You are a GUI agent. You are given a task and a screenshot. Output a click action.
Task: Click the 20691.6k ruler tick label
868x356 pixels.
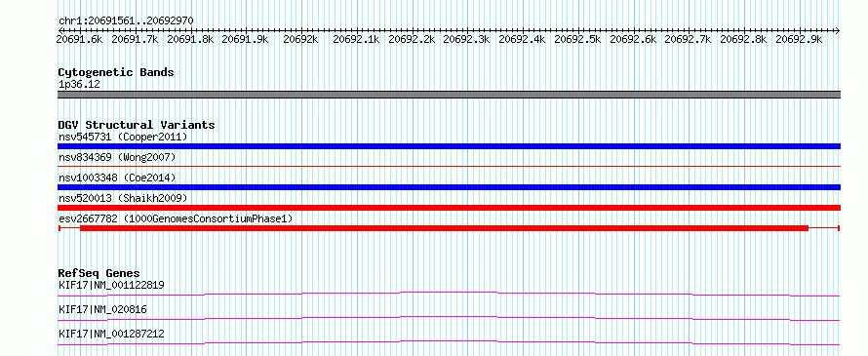80,39
